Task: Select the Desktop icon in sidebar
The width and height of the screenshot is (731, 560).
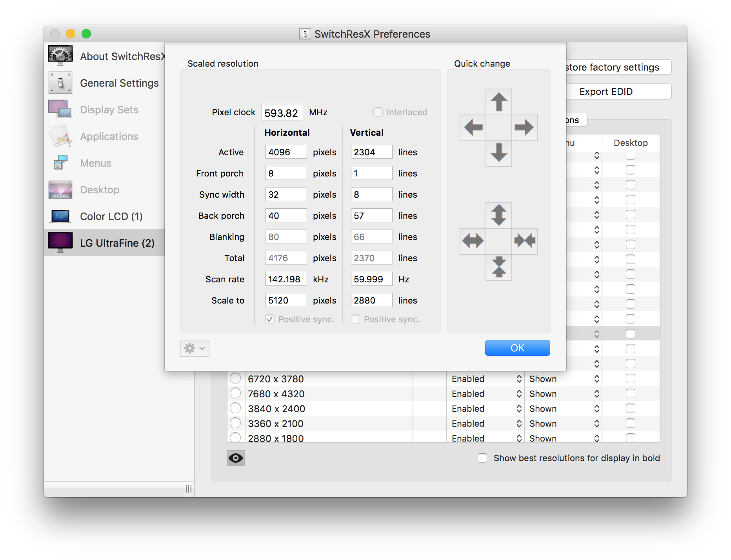Action: (x=60, y=189)
